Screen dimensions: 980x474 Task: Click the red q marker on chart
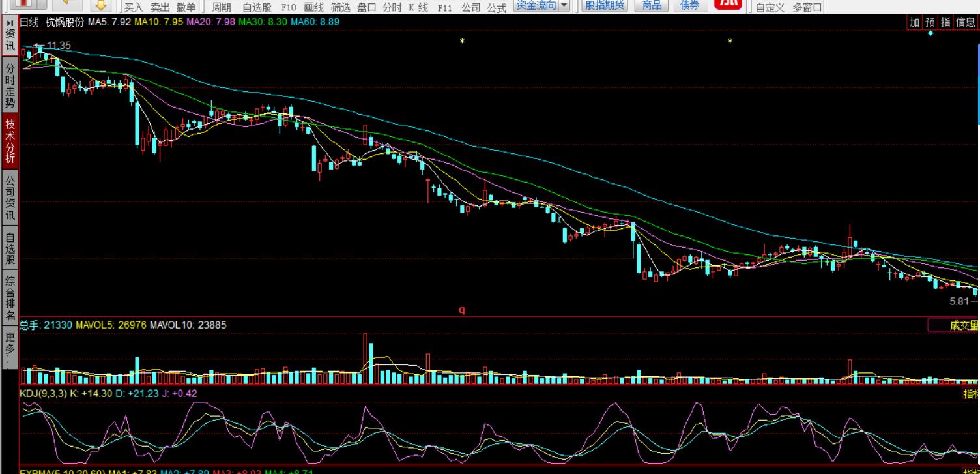click(x=462, y=310)
